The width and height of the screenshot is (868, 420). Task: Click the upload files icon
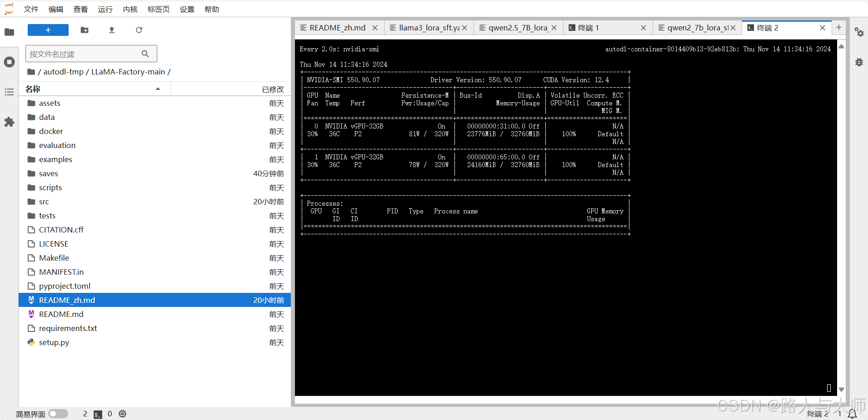[112, 30]
